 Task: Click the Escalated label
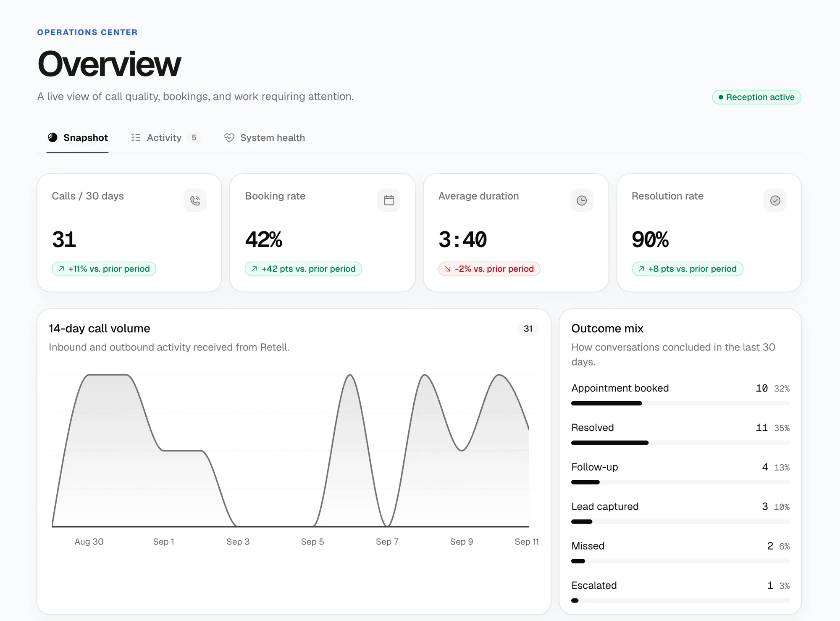[594, 585]
